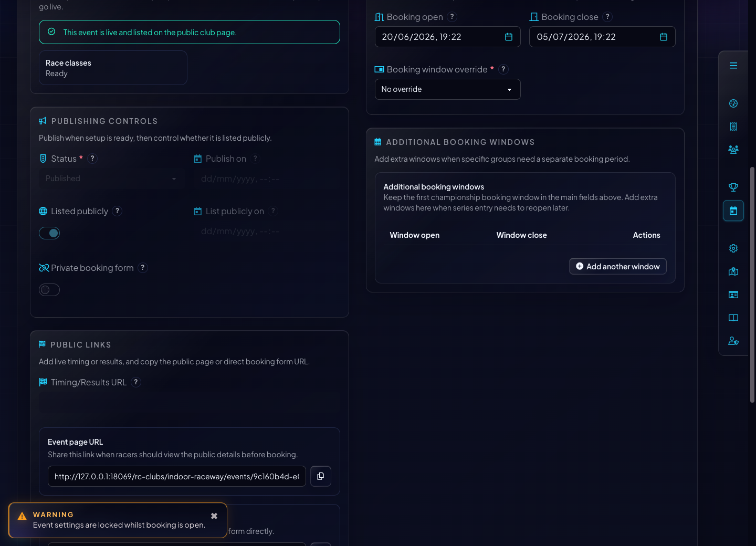Screen dimensions: 756x546
Task: Expand the Booking window override dropdown
Action: tap(448, 89)
